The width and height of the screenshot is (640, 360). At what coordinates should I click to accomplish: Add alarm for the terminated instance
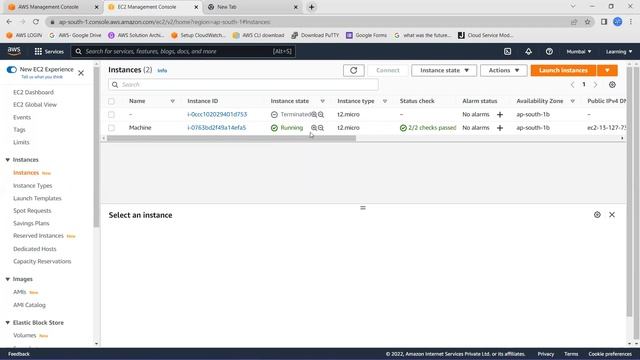(x=500, y=115)
